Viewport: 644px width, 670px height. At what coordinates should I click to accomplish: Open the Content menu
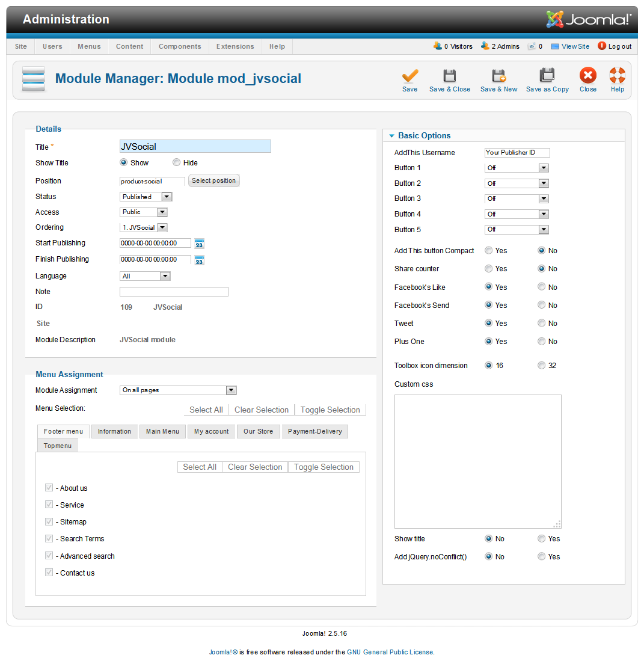(129, 46)
